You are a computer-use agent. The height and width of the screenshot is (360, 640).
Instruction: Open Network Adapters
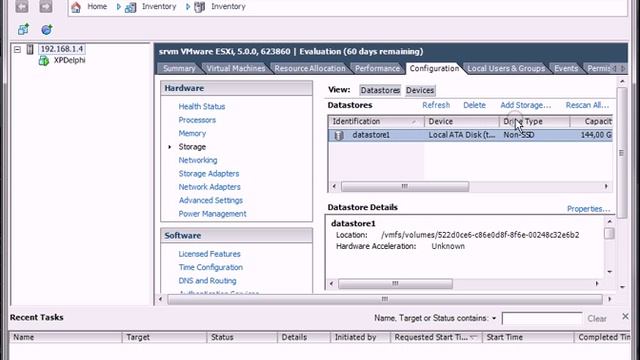(209, 187)
